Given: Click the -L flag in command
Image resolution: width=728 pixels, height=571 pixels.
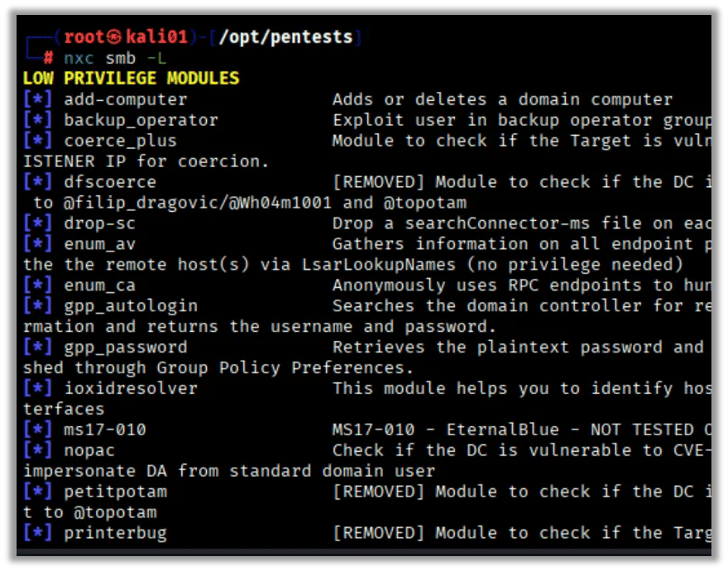Looking at the screenshot, I should 156,59.
